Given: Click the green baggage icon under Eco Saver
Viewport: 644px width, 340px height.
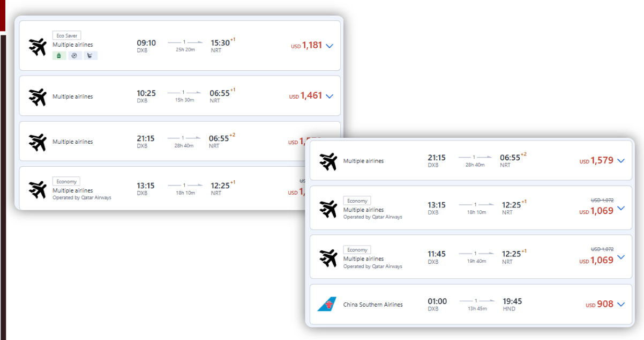Looking at the screenshot, I should click(59, 55).
